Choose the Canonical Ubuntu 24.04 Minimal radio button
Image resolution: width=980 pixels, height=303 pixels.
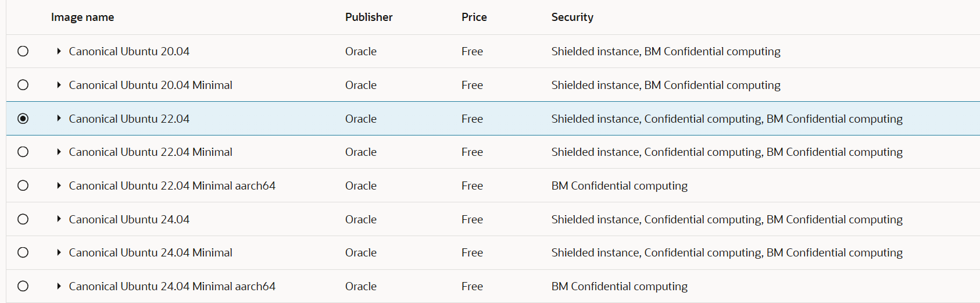pos(23,252)
